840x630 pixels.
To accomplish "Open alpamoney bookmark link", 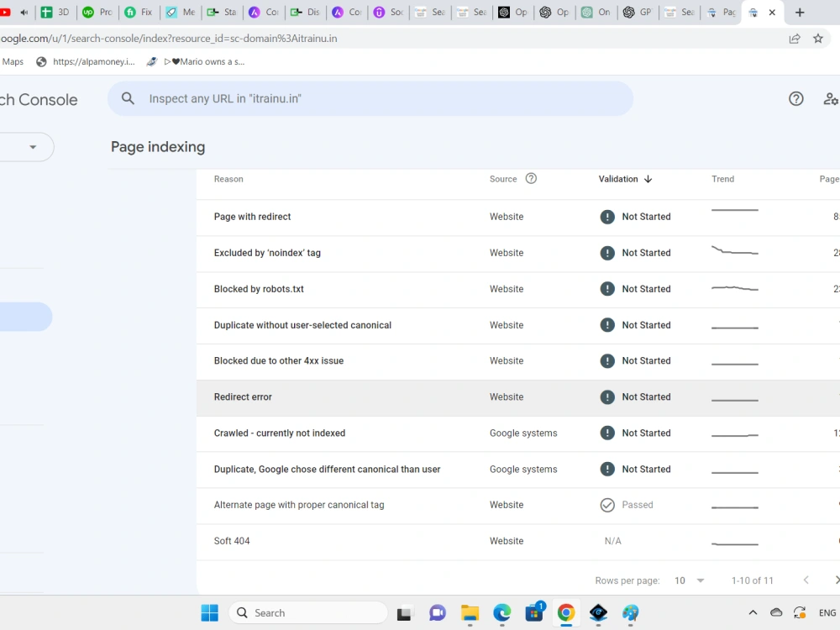I will coord(86,61).
